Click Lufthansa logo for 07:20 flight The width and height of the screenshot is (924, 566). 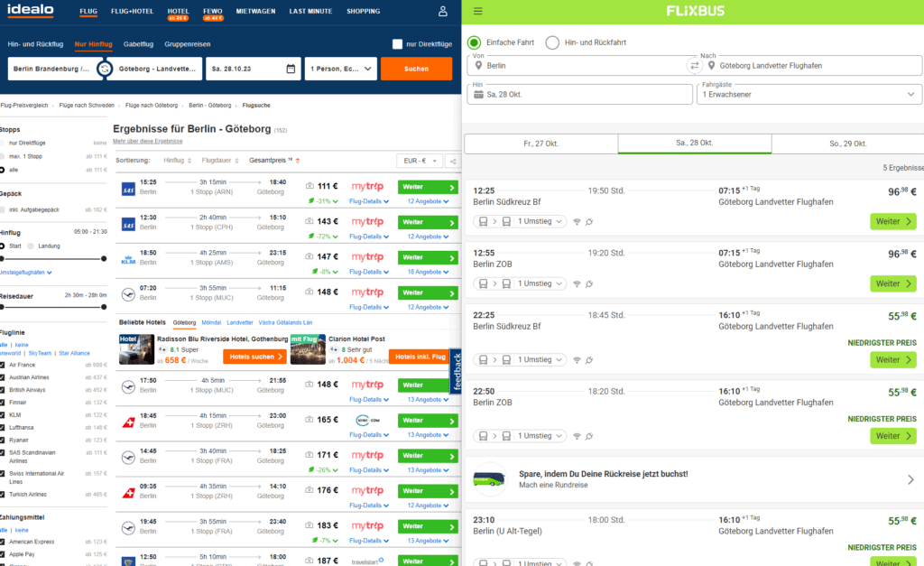(x=128, y=294)
